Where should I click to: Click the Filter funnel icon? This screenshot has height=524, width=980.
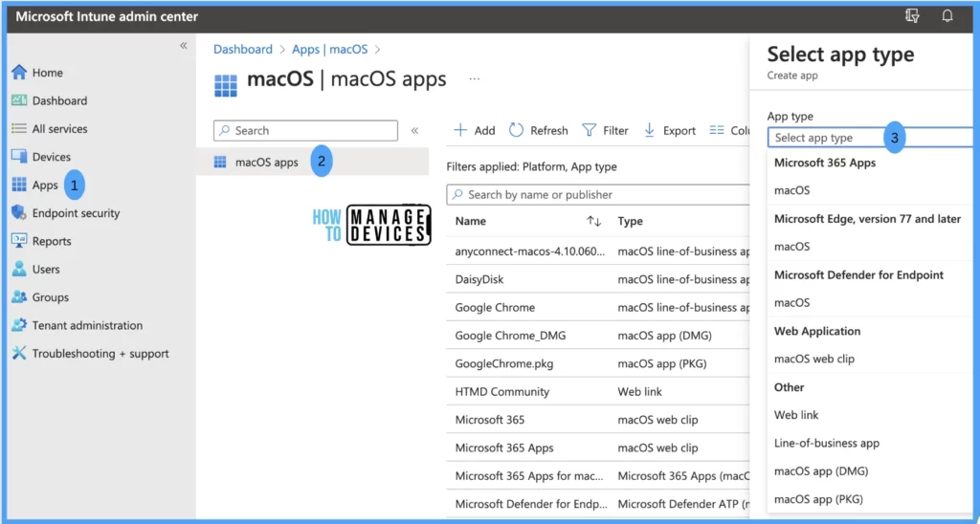pos(589,130)
